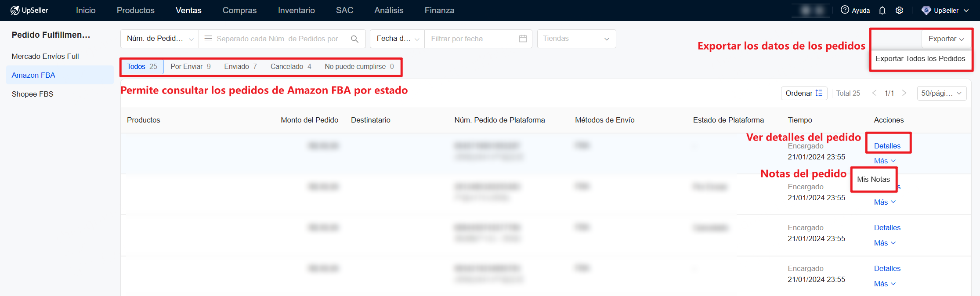Click the search magnifier icon
The height and width of the screenshot is (296, 980).
pos(355,39)
